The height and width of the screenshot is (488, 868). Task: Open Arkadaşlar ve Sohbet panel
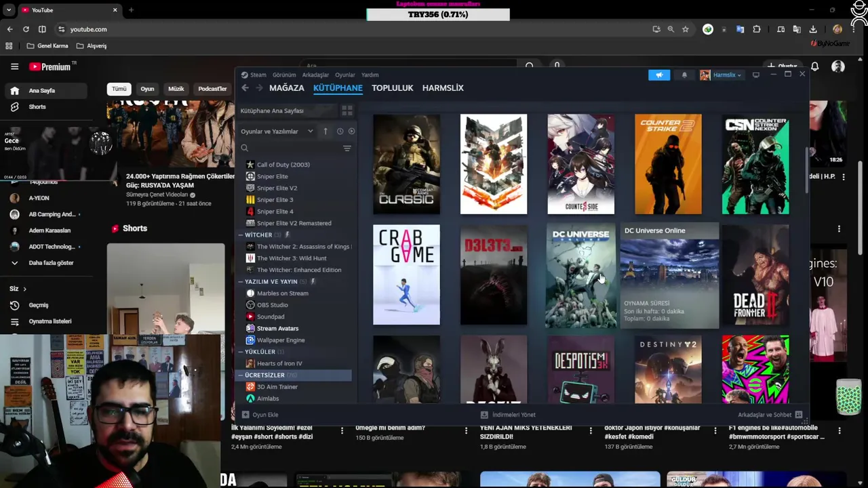(770, 415)
